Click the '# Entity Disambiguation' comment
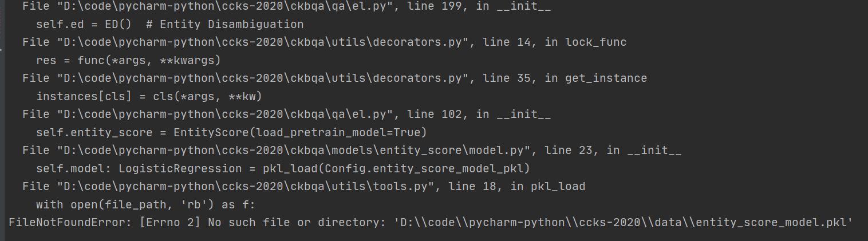This screenshot has width=868, height=241. [x=225, y=25]
